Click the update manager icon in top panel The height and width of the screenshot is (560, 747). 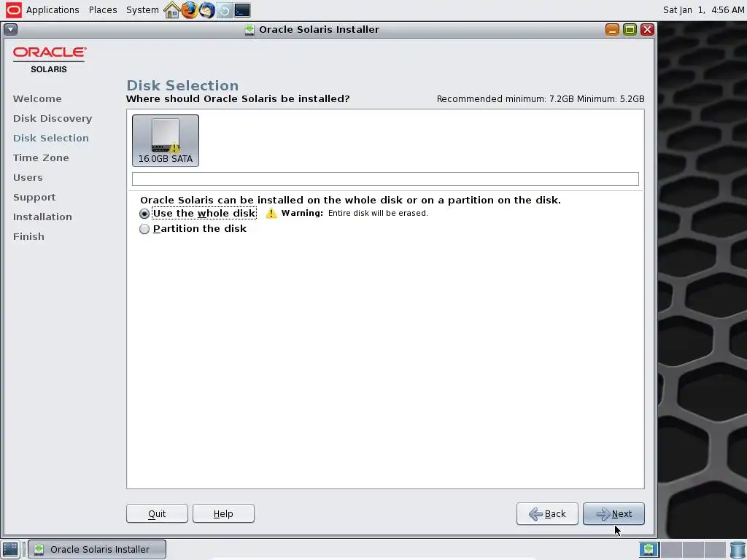225,10
